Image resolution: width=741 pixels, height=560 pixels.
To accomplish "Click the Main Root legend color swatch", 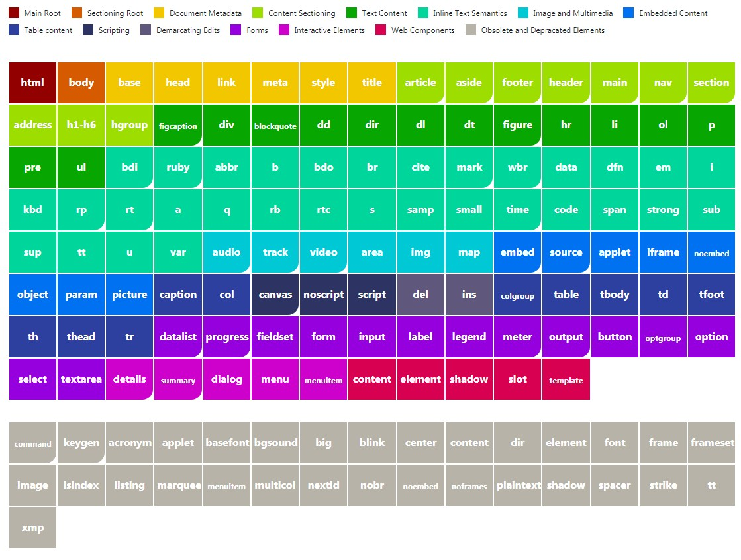I will click(14, 13).
